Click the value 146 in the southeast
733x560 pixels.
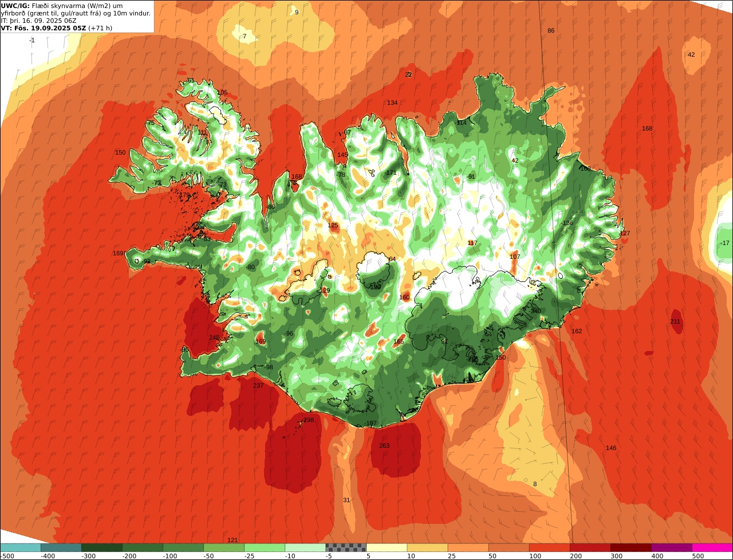point(611,448)
